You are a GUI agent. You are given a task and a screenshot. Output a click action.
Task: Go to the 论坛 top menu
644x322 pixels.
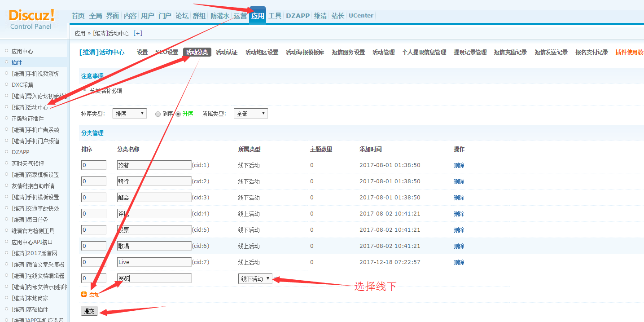coord(182,16)
